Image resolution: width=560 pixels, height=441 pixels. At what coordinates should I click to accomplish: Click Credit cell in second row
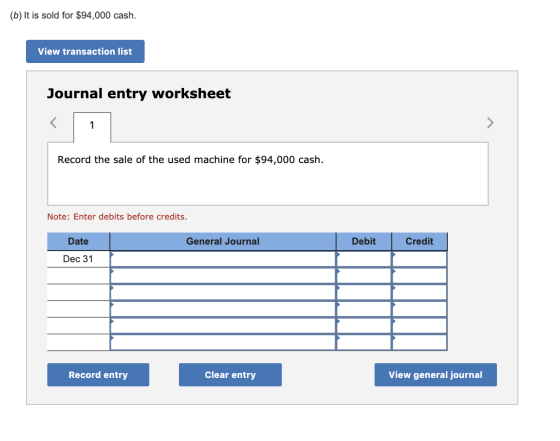click(419, 276)
